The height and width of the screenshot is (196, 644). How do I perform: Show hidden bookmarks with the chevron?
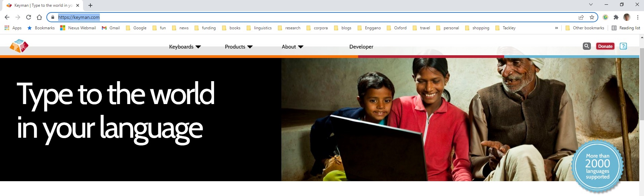pos(556,28)
